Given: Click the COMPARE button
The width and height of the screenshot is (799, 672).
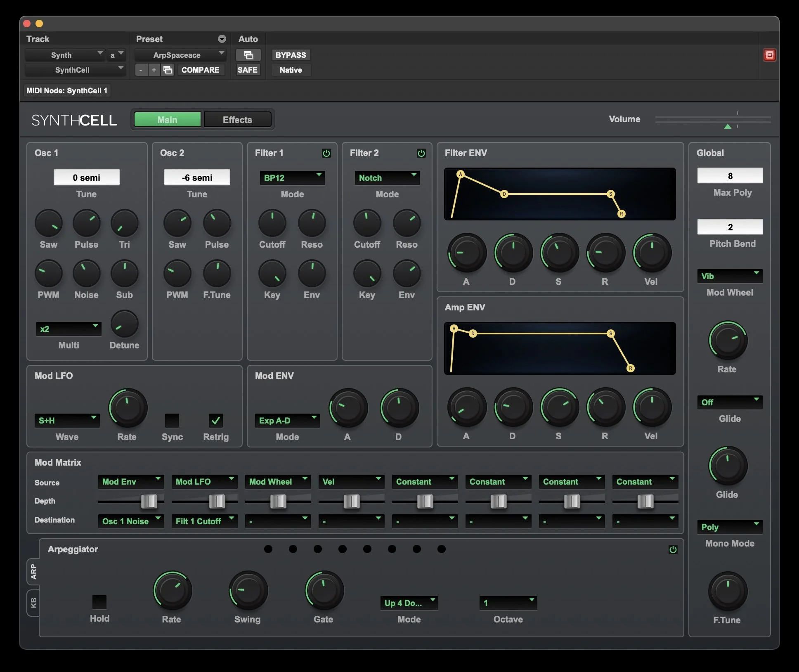Looking at the screenshot, I should 201,70.
